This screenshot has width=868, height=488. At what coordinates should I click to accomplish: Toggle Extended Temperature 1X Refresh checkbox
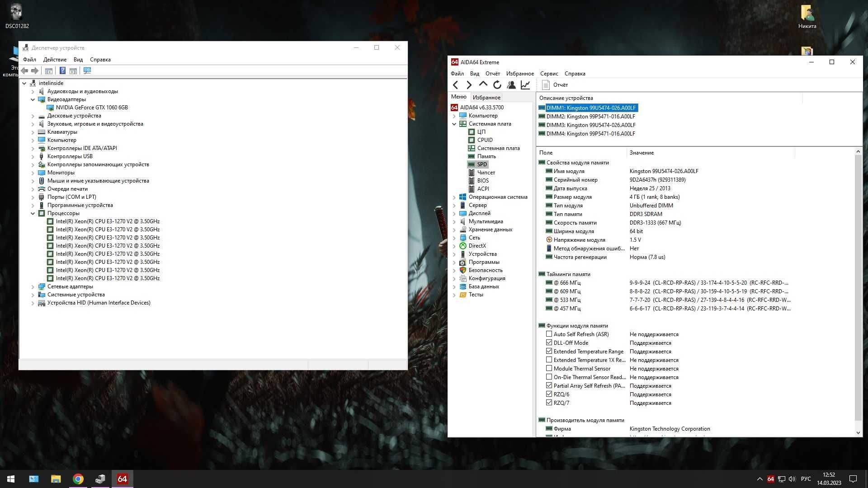pos(549,360)
